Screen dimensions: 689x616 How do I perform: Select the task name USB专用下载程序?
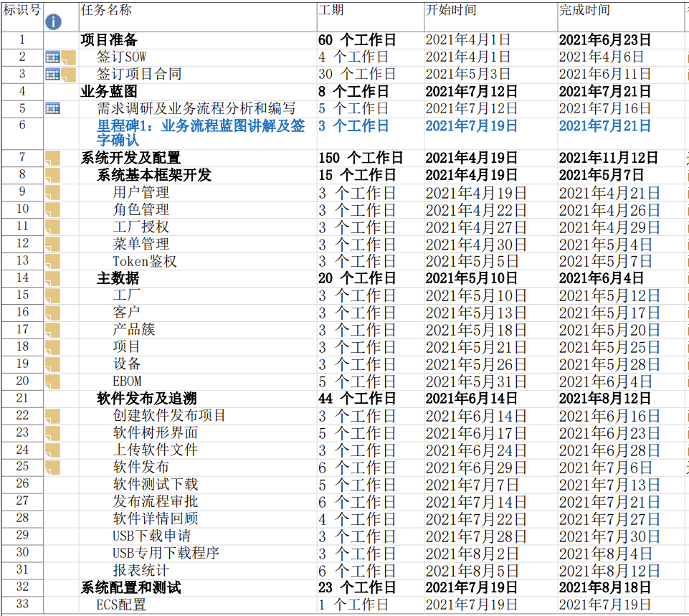coord(166,553)
